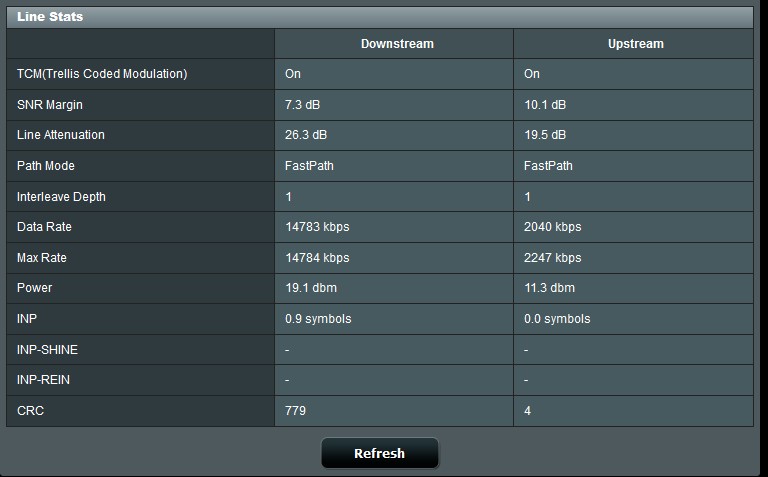The height and width of the screenshot is (477, 768).
Task: Select the Power row label
Action: point(34,287)
